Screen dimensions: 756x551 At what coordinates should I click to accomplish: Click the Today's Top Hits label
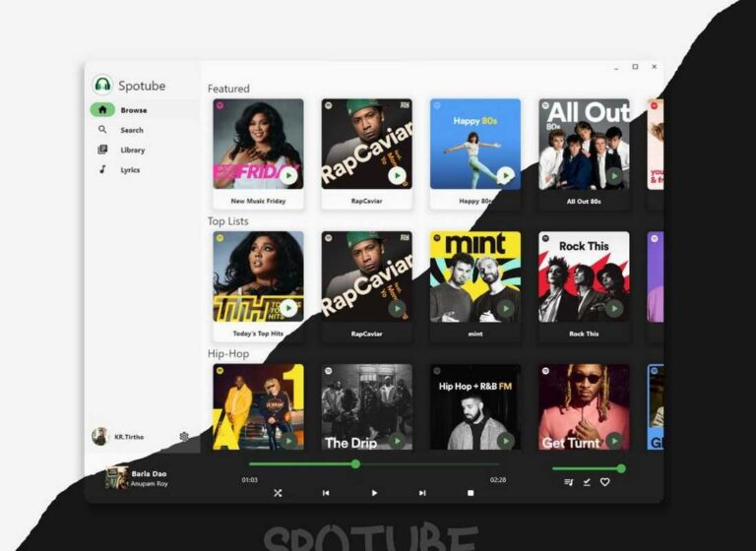(258, 334)
